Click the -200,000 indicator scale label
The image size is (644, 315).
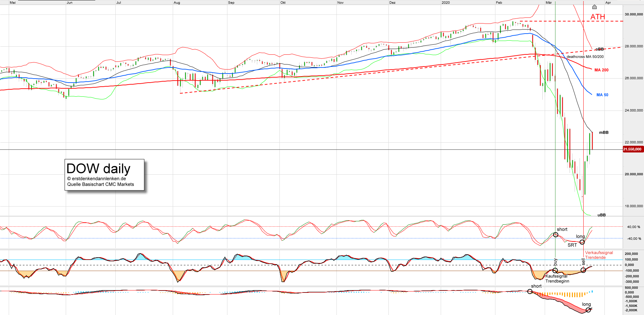tap(632, 276)
